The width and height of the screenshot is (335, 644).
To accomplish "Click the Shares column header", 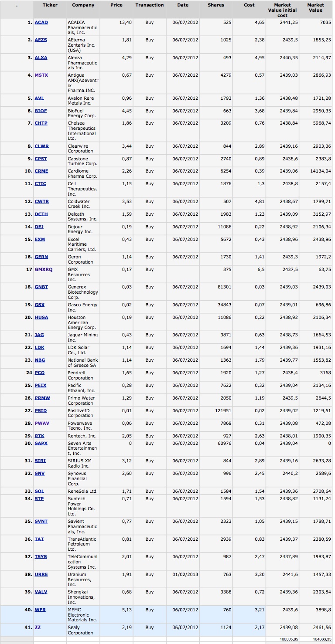I will (x=216, y=5).
